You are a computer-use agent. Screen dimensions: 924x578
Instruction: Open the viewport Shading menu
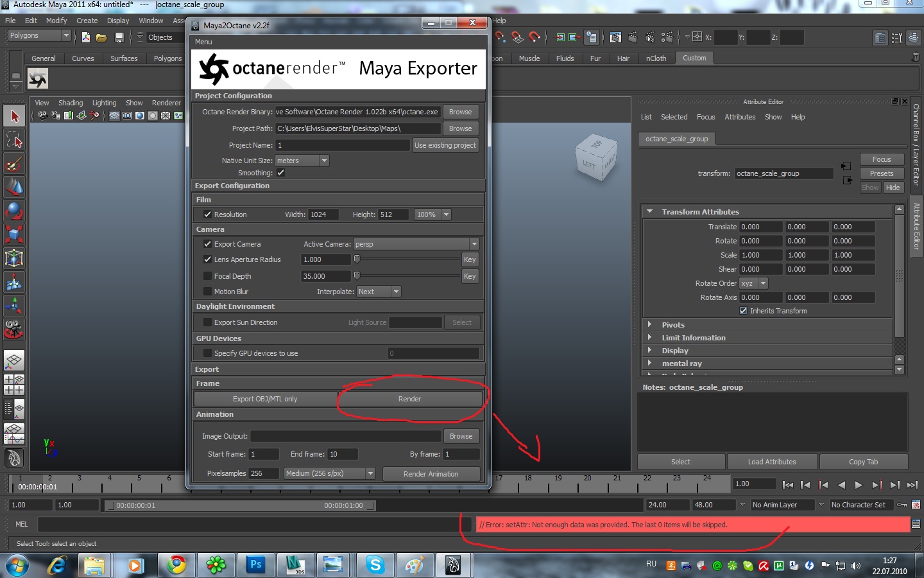point(71,103)
